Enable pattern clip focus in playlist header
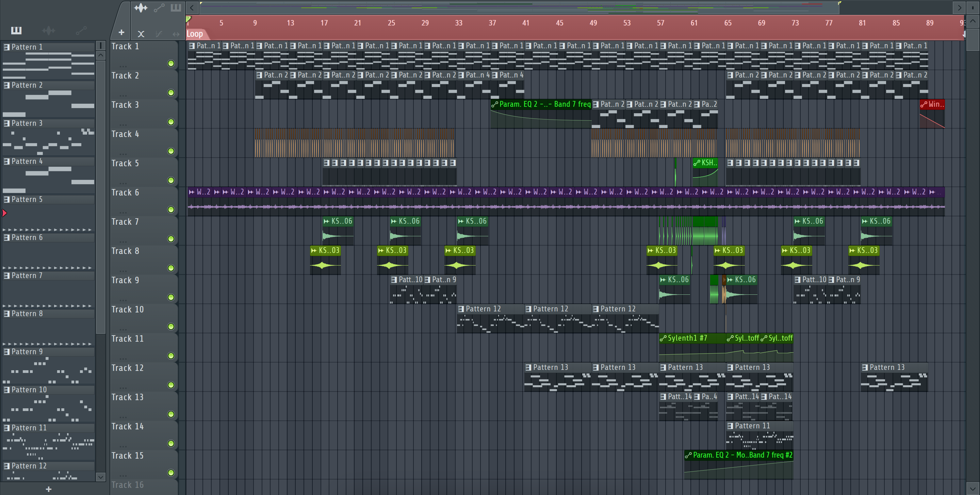The height and width of the screenshot is (495, 980). [x=176, y=7]
